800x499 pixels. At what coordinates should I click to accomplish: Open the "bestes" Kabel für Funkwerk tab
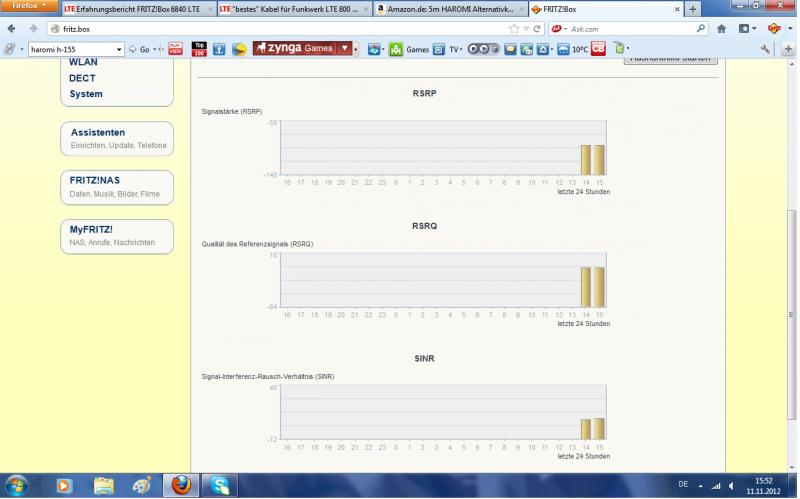pyautogui.click(x=294, y=9)
